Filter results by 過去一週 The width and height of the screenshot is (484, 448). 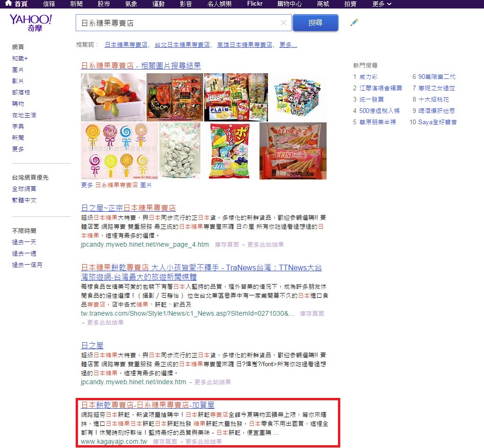click(24, 254)
